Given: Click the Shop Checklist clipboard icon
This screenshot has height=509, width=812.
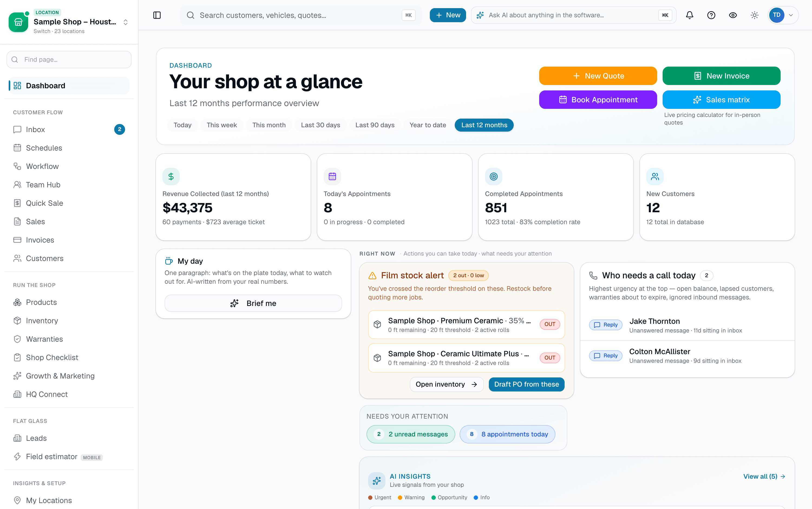Looking at the screenshot, I should click(17, 357).
